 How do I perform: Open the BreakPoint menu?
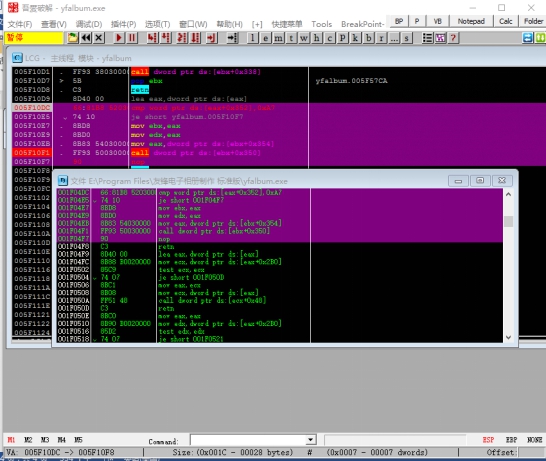(x=363, y=24)
